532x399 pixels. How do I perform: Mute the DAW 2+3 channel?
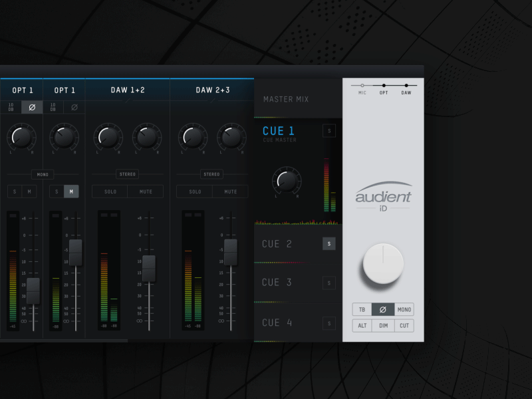point(230,192)
